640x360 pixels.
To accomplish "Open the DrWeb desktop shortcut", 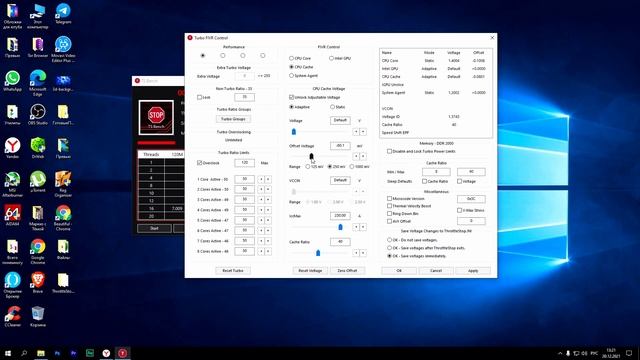I will coord(38,148).
